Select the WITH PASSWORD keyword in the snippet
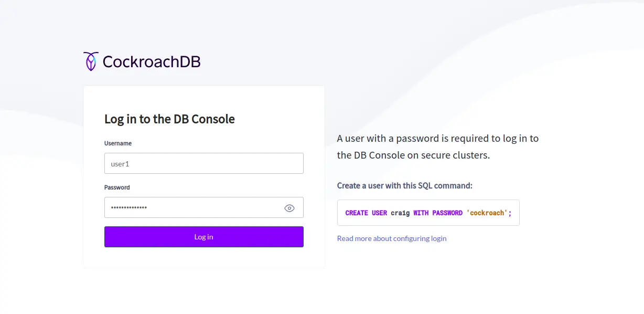 pos(438,213)
